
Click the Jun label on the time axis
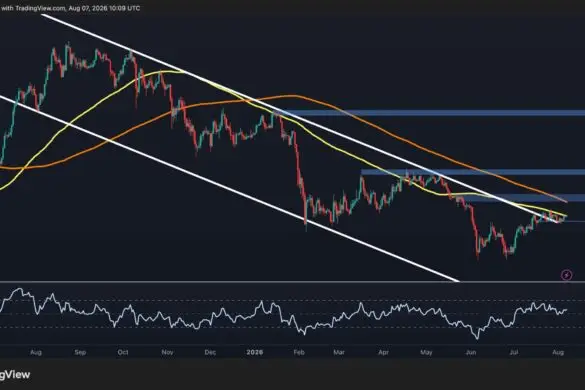[471, 352]
